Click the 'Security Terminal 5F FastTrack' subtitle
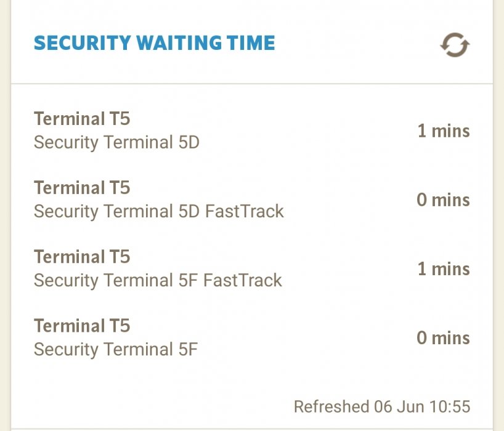The image size is (504, 431). [x=158, y=280]
